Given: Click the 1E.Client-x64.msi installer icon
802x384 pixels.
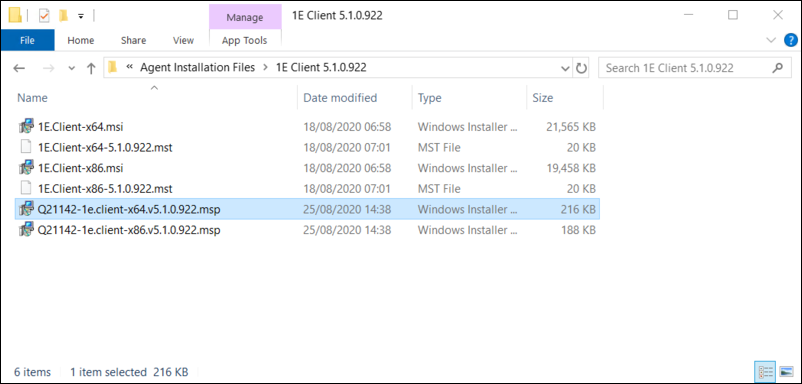Looking at the screenshot, I should (26, 127).
